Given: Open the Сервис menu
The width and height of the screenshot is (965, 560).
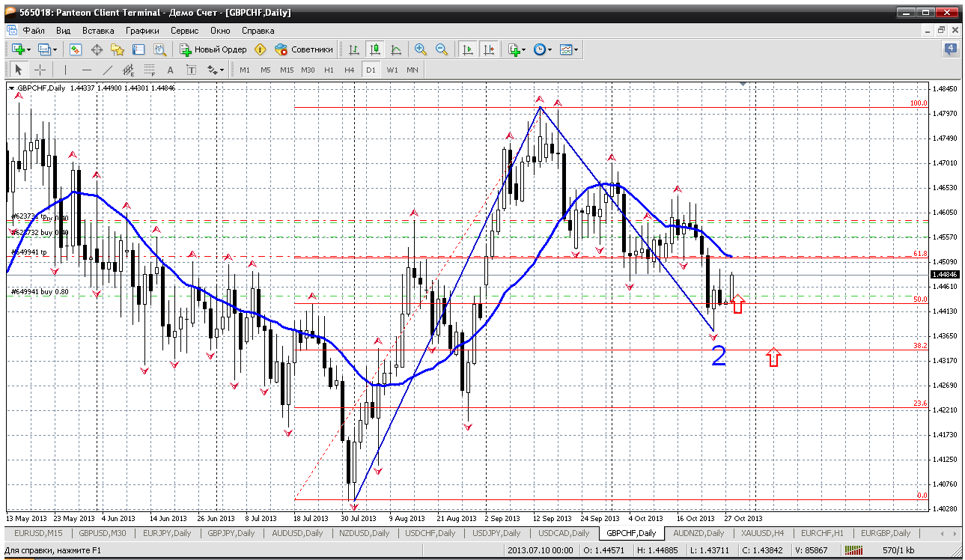Looking at the screenshot, I should [x=185, y=31].
